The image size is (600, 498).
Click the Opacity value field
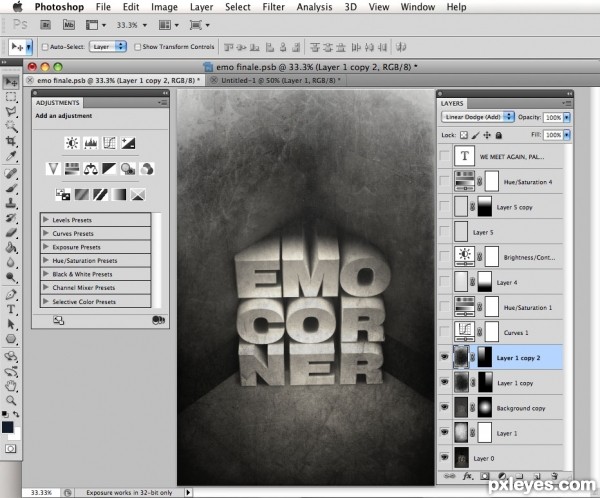553,117
